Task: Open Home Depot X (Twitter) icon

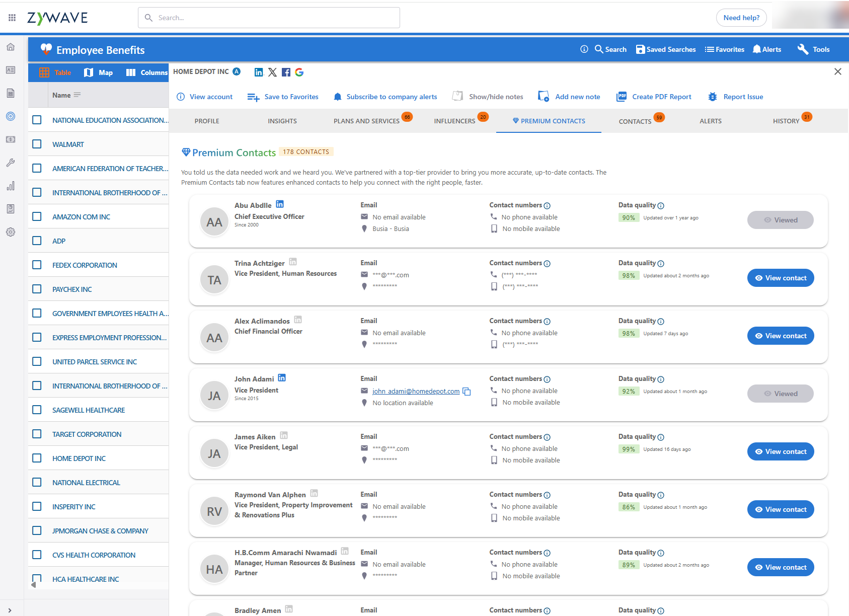Action: (x=272, y=72)
